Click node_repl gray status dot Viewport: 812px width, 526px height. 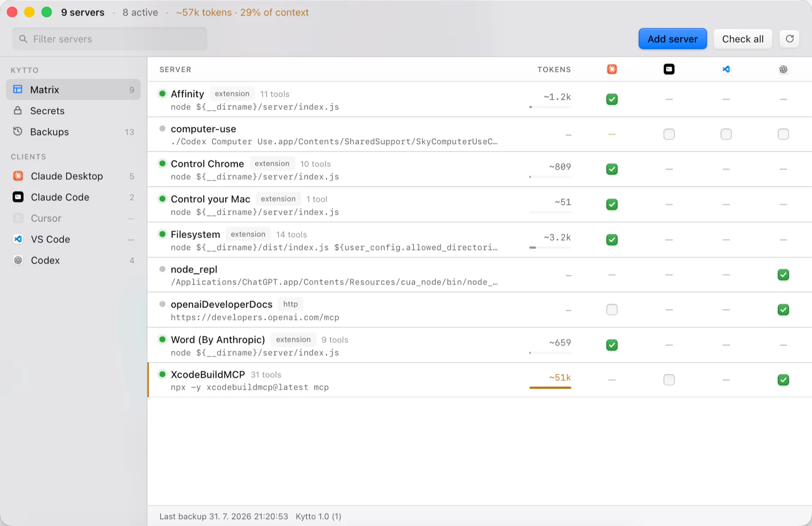coord(162,269)
